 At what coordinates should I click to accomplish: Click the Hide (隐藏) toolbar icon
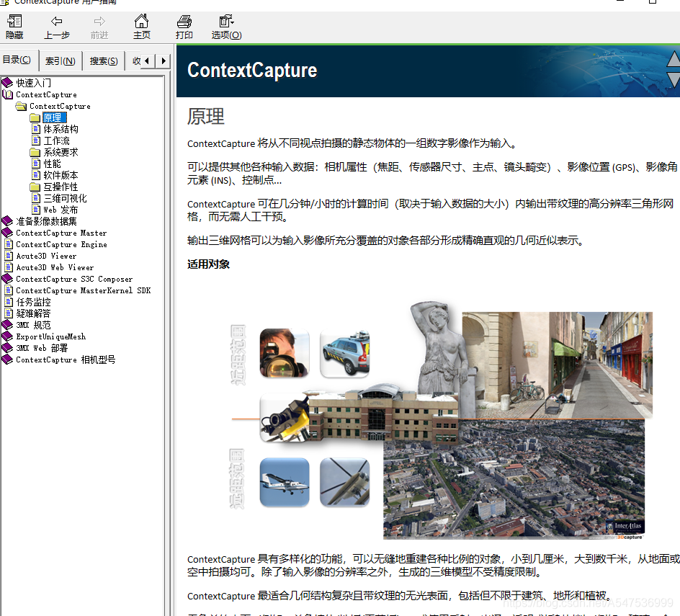tap(14, 22)
